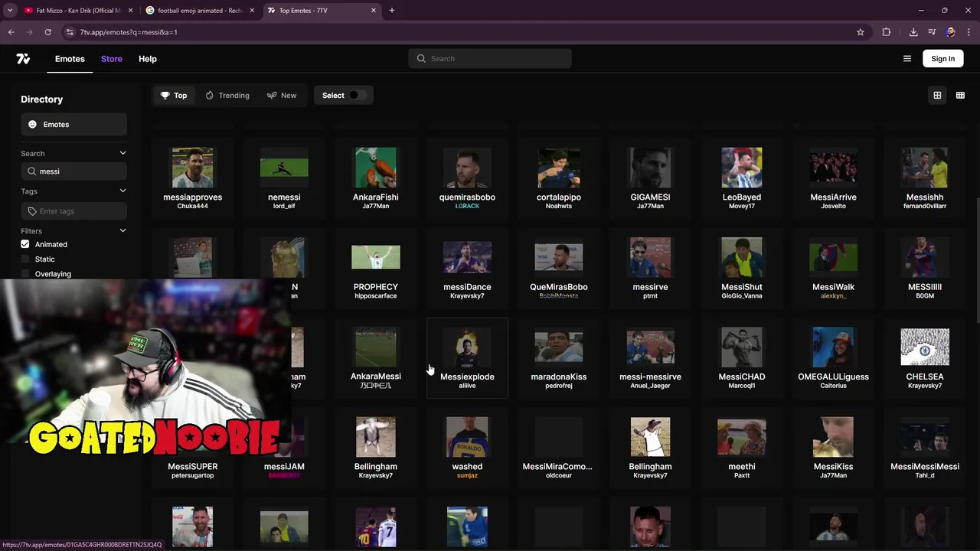The height and width of the screenshot is (551, 980).
Task: Open the Chrome profile avatar
Action: tap(950, 32)
